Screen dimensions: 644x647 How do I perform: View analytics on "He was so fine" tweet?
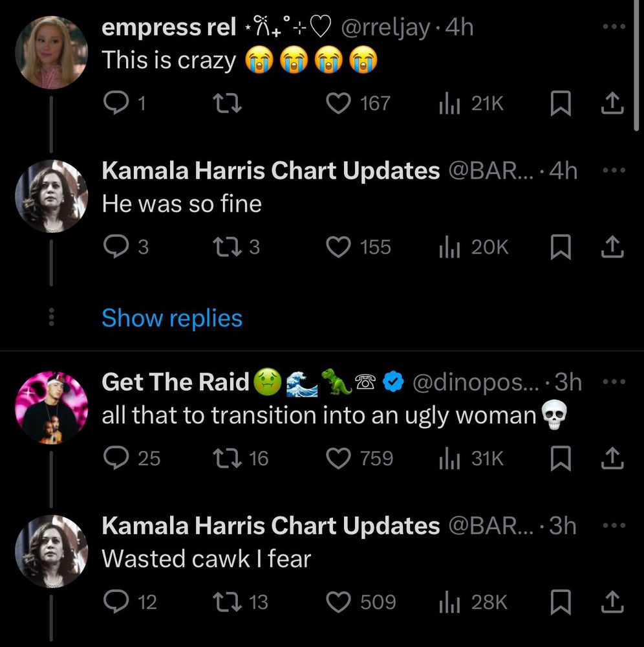449,247
